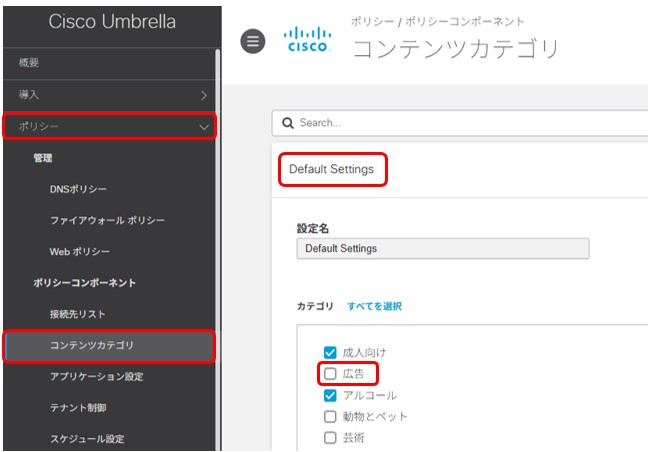Check the 動物とペット category checkbox

pyautogui.click(x=330, y=416)
